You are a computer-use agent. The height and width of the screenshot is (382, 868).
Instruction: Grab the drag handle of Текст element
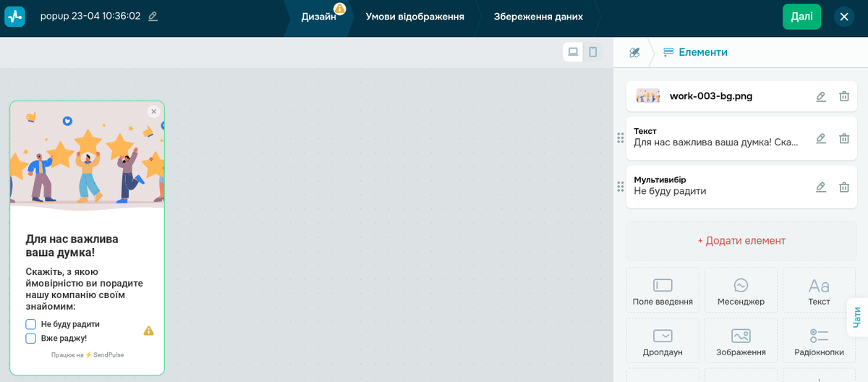pyautogui.click(x=620, y=138)
